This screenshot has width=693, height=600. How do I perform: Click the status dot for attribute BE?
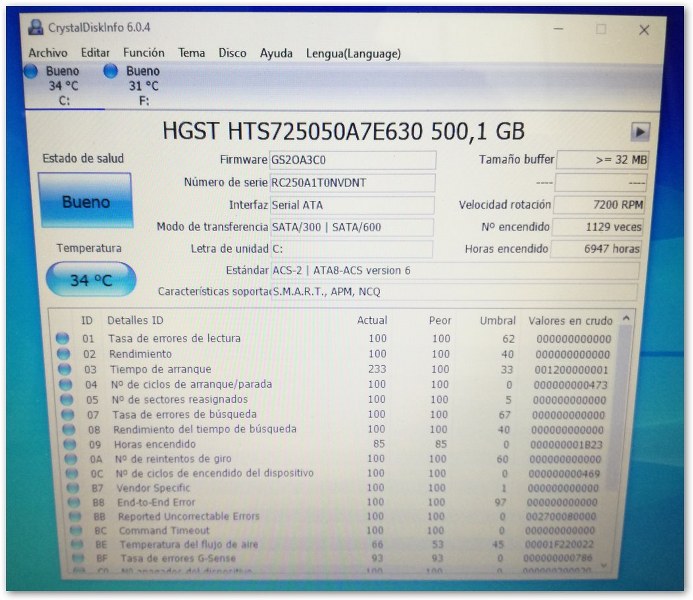[x=77, y=544]
